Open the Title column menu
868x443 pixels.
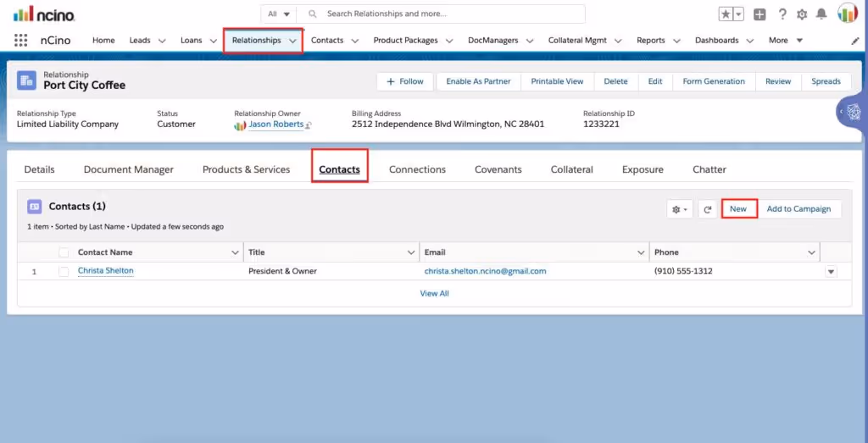(x=411, y=252)
